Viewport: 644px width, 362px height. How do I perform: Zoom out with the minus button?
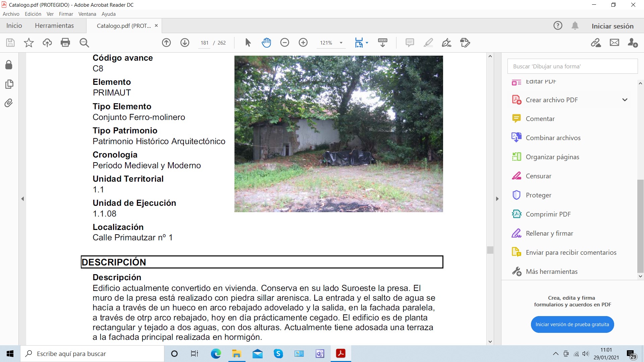tap(285, 43)
